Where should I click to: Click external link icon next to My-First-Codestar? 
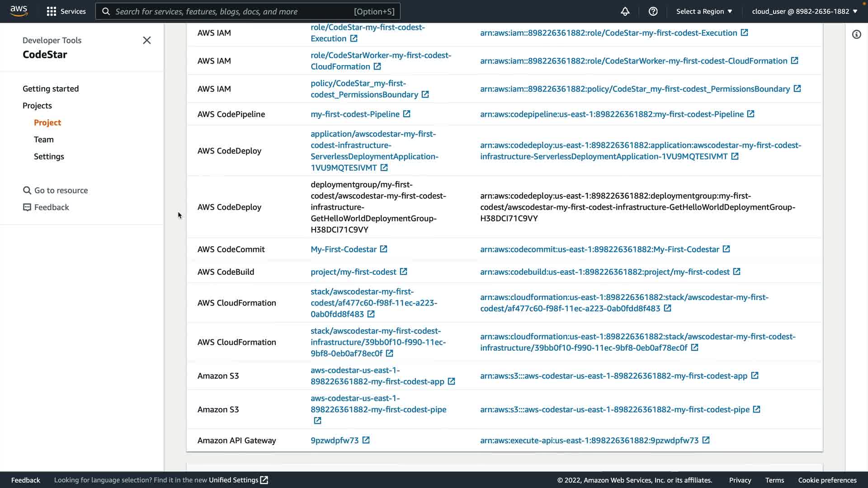point(383,249)
